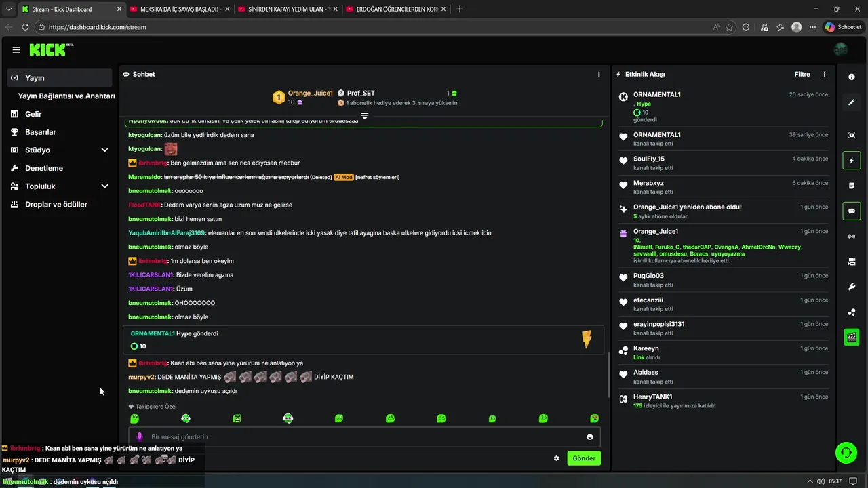Click the purple gift icon beside Orange_Juice1
This screenshot has height=488, width=868.
tap(623, 234)
